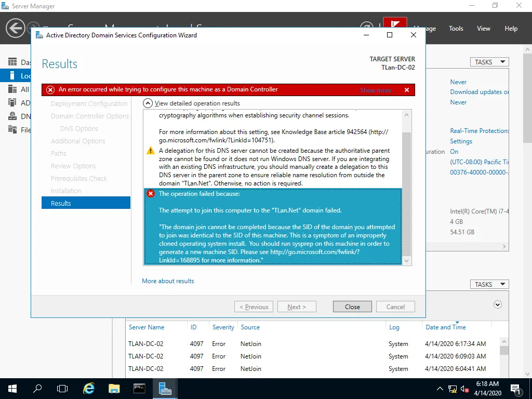The height and width of the screenshot is (399, 532).
Task: Select the NetJoin event at 6:17:34 AM
Action: 312,344
